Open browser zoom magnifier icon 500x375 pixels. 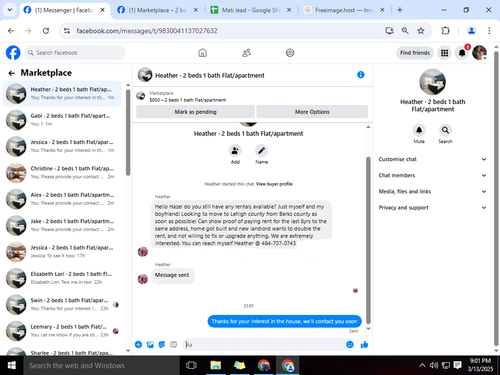pos(405,31)
